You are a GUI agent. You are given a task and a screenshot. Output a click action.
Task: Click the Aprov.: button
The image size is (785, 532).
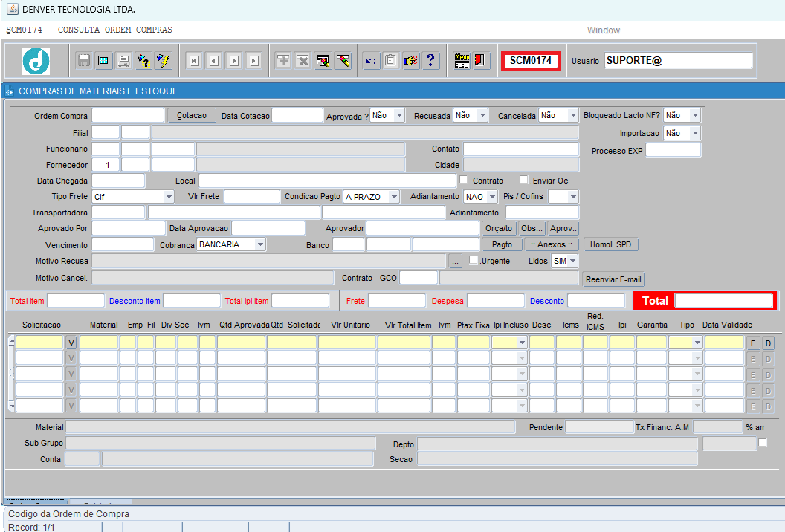[x=563, y=228]
